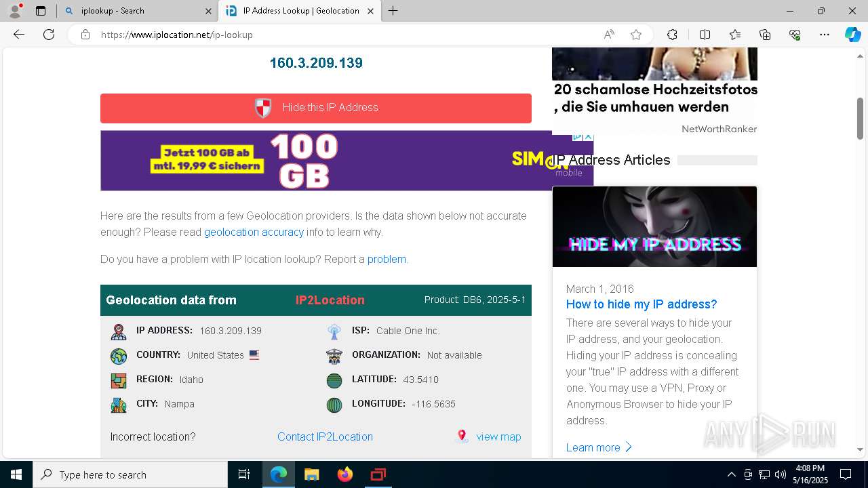Open the tab actions menu icon
868x488 pixels.
coord(41,11)
